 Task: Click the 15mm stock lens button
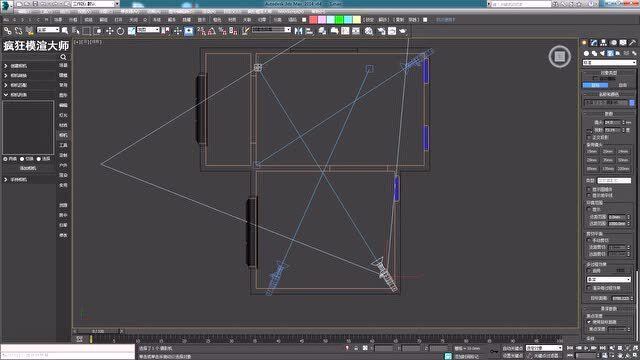pyautogui.click(x=592, y=151)
